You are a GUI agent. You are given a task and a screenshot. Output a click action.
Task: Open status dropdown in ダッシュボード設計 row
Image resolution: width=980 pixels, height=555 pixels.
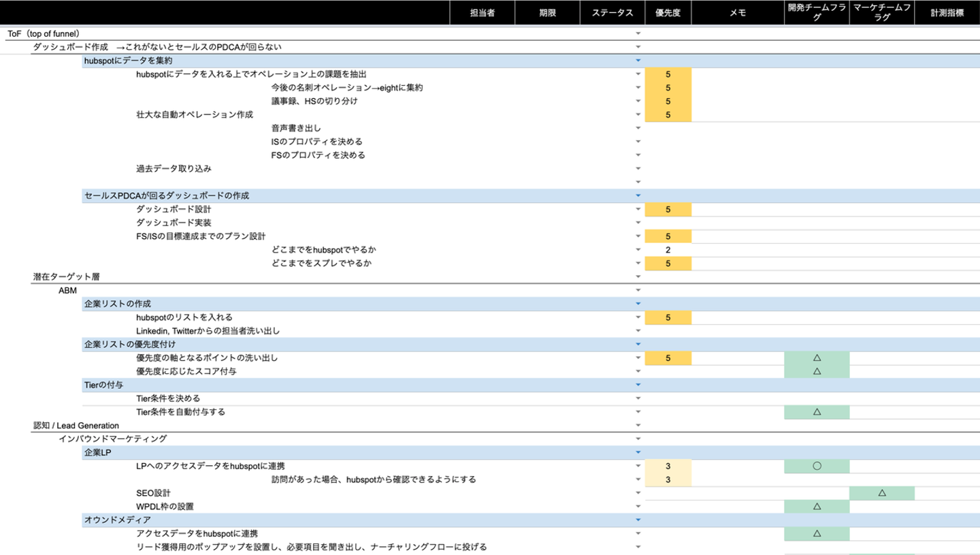tap(638, 209)
